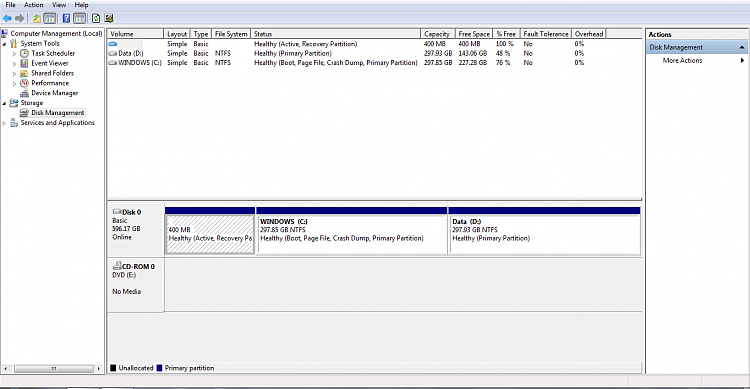Expand the Performance node

click(14, 84)
